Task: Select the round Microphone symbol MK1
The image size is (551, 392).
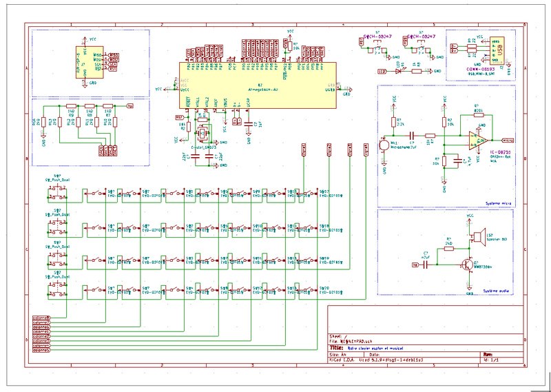Action: click(x=384, y=145)
